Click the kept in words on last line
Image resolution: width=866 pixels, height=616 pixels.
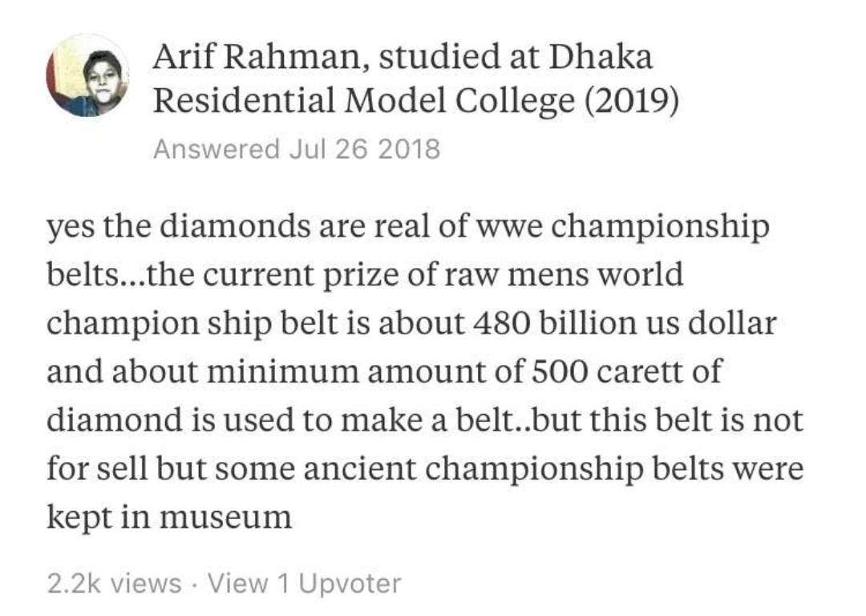103,517
